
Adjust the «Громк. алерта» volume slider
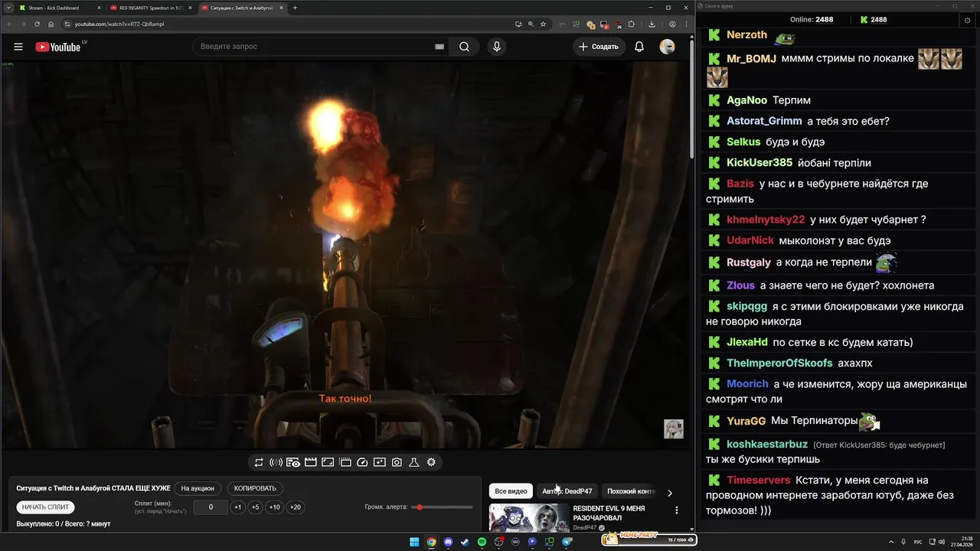click(x=442, y=507)
